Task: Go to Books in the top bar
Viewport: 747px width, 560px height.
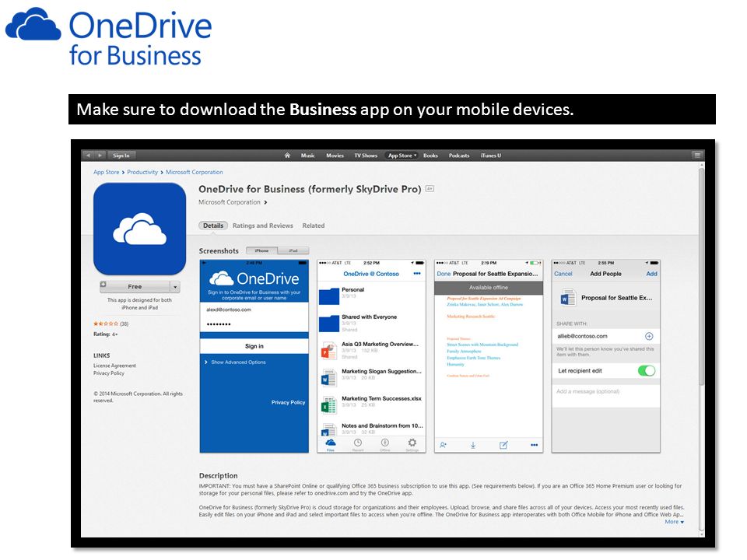Action: [x=430, y=156]
